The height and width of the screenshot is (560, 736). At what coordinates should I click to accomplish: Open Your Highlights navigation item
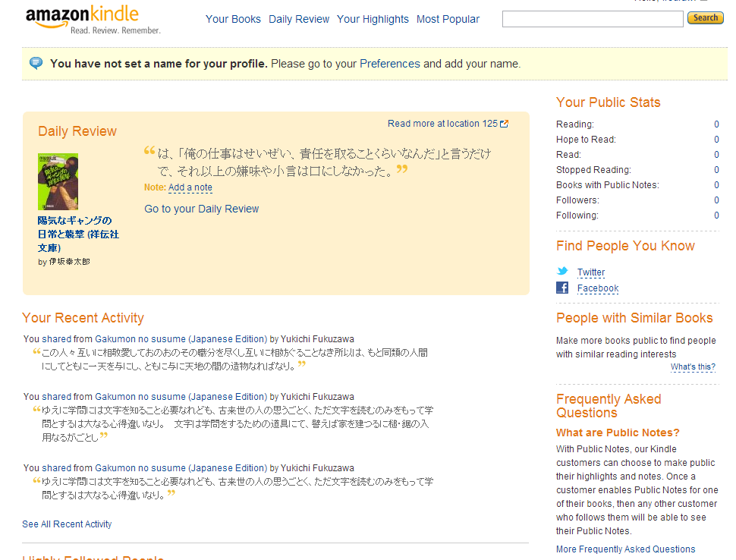pyautogui.click(x=373, y=19)
